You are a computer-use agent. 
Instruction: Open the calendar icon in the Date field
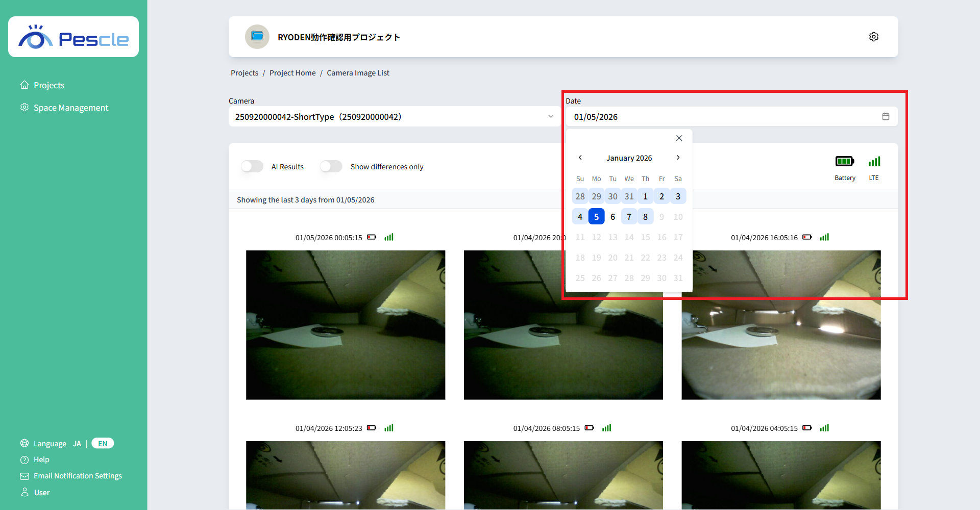(886, 116)
